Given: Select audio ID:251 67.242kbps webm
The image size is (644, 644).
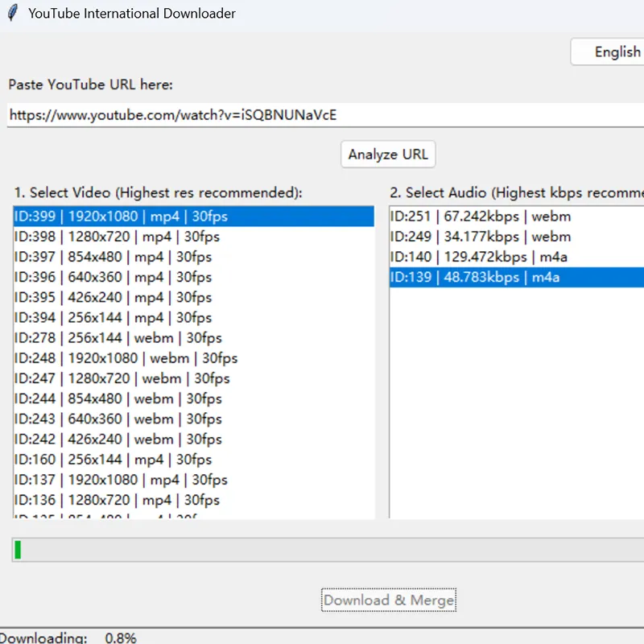Looking at the screenshot, I should coord(517,217).
